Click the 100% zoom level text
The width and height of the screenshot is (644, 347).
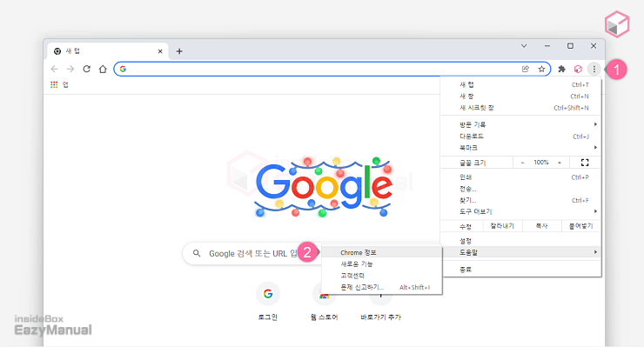[541, 163]
